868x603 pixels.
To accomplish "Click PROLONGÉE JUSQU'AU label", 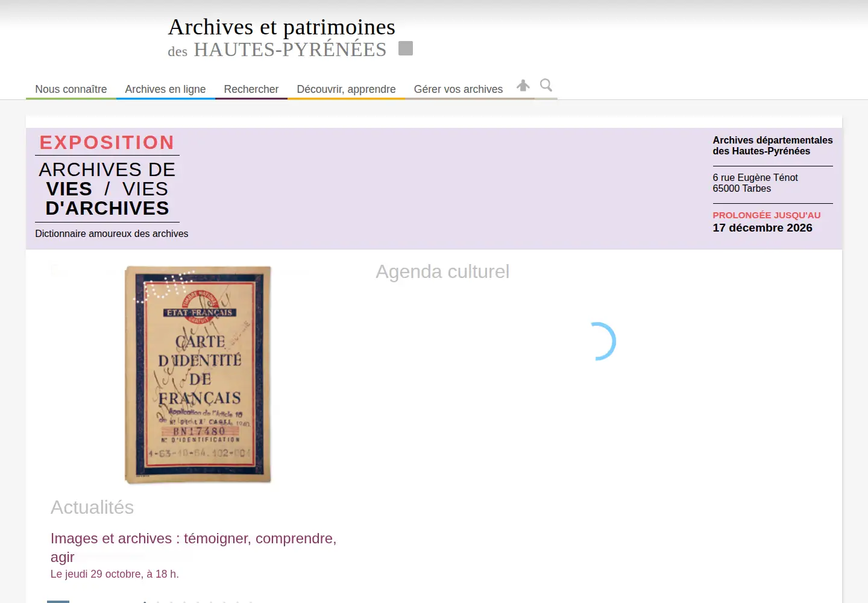I will pyautogui.click(x=767, y=215).
